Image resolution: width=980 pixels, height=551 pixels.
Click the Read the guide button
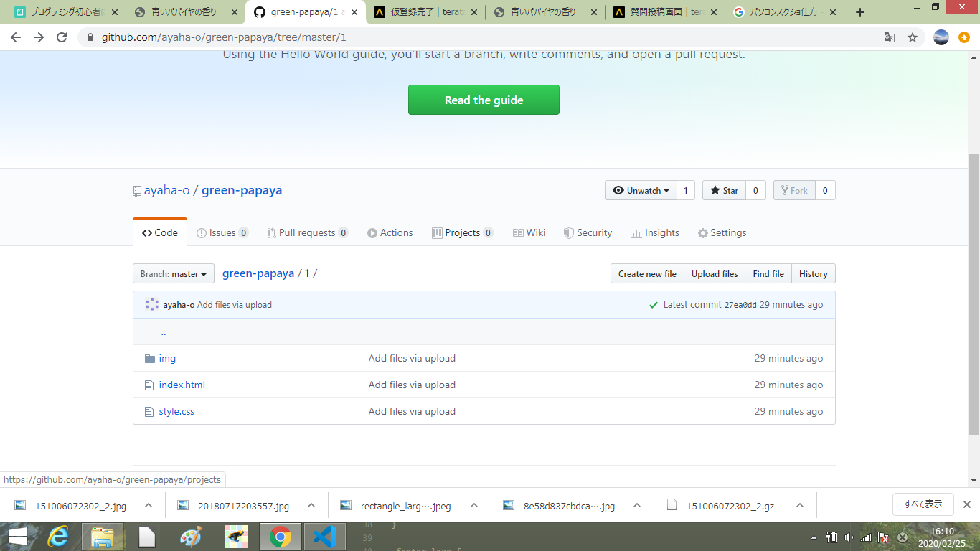point(484,100)
